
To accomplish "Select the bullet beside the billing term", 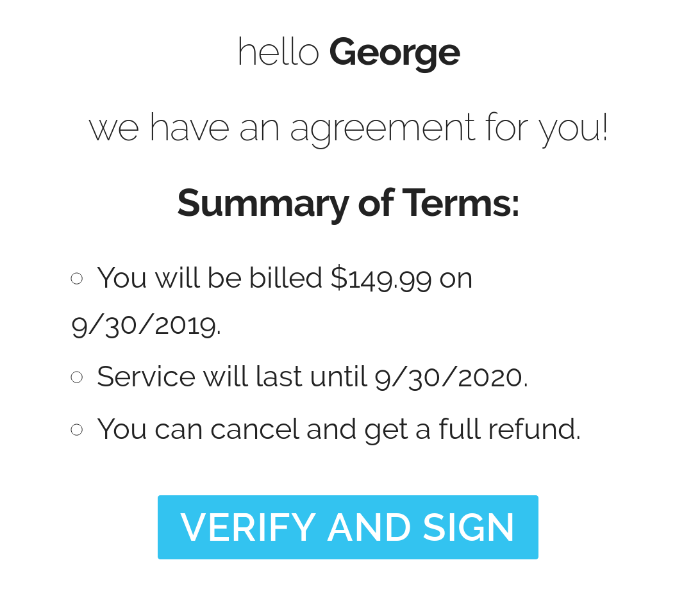I will pos(77,279).
